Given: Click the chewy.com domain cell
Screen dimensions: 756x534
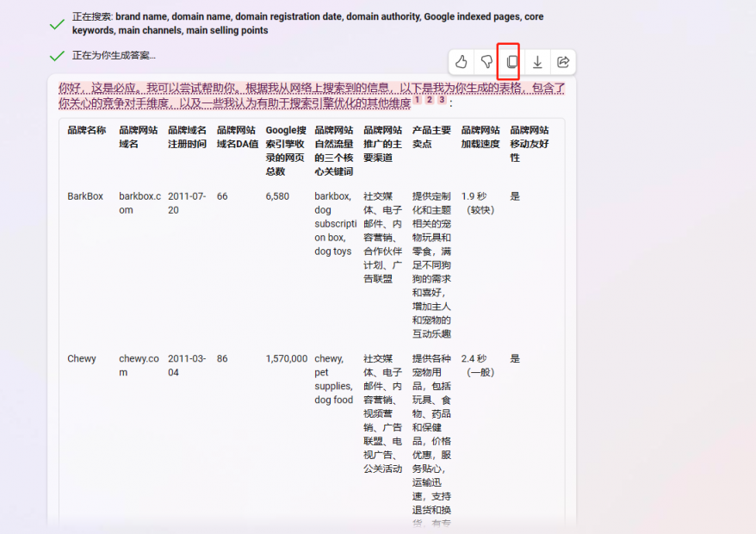Looking at the screenshot, I should click(139, 366).
